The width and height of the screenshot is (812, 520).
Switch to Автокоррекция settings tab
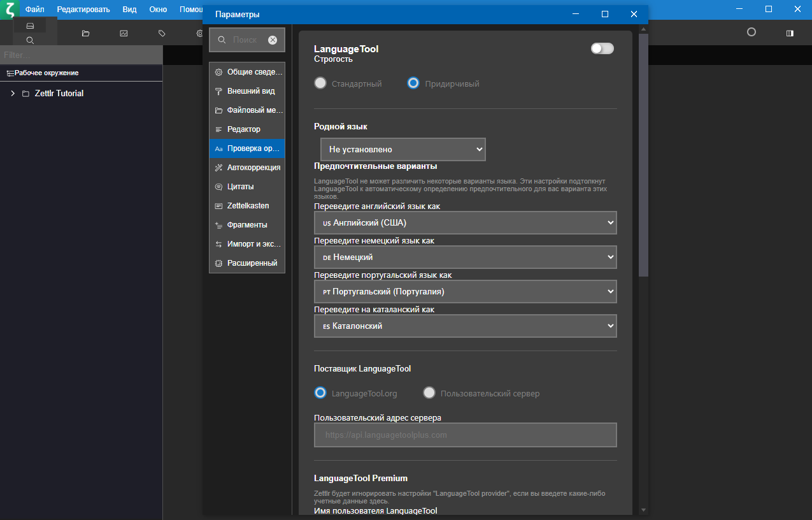coord(247,168)
